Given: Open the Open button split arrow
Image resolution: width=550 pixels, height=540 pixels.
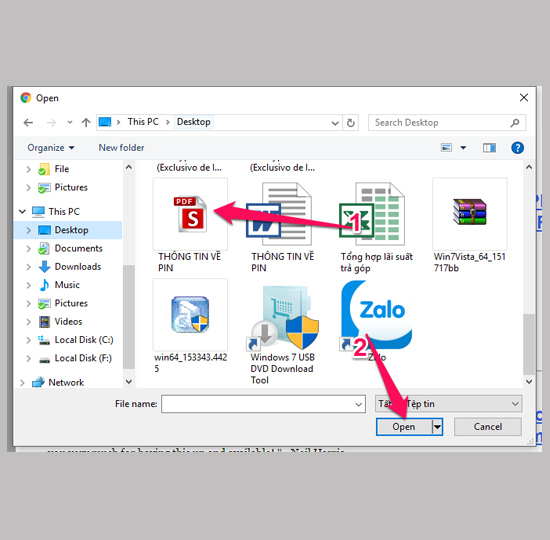Looking at the screenshot, I should [437, 427].
